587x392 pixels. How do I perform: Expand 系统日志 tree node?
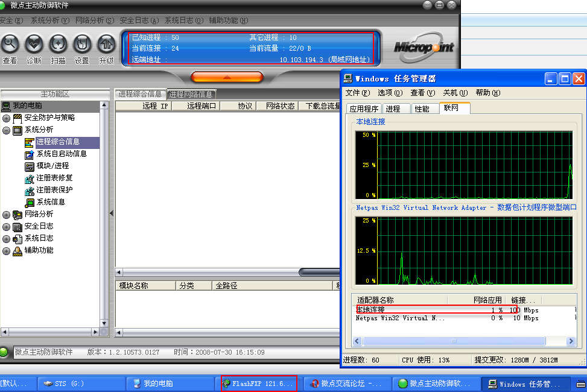6,239
